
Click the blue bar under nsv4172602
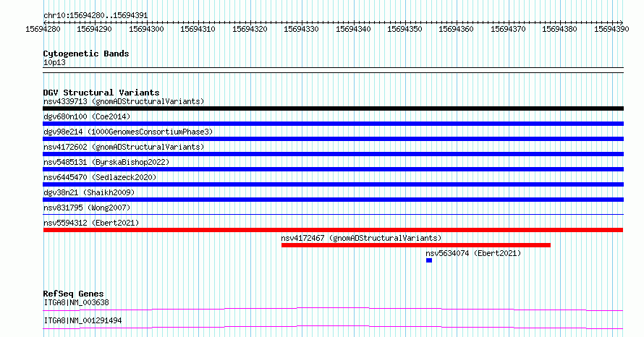tap(333, 154)
